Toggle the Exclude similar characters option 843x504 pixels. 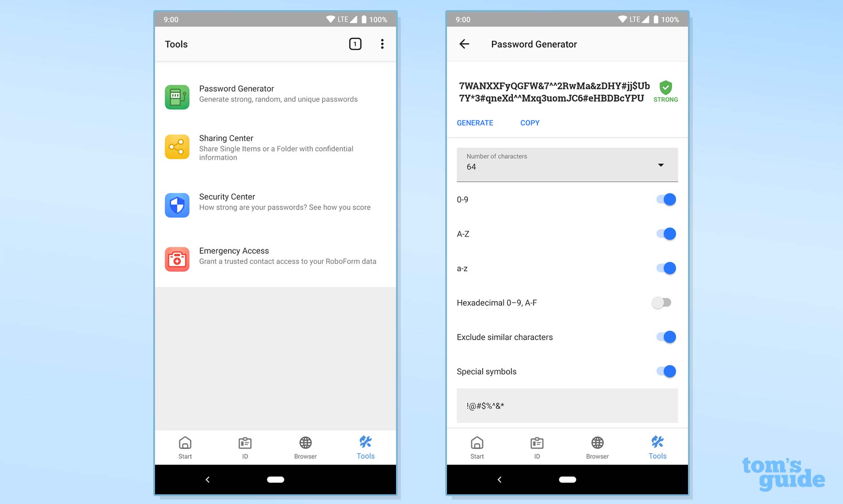tap(664, 337)
